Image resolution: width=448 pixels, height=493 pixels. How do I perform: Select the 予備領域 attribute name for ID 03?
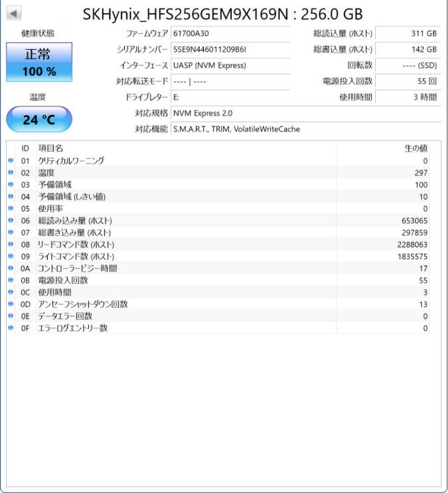click(x=55, y=184)
